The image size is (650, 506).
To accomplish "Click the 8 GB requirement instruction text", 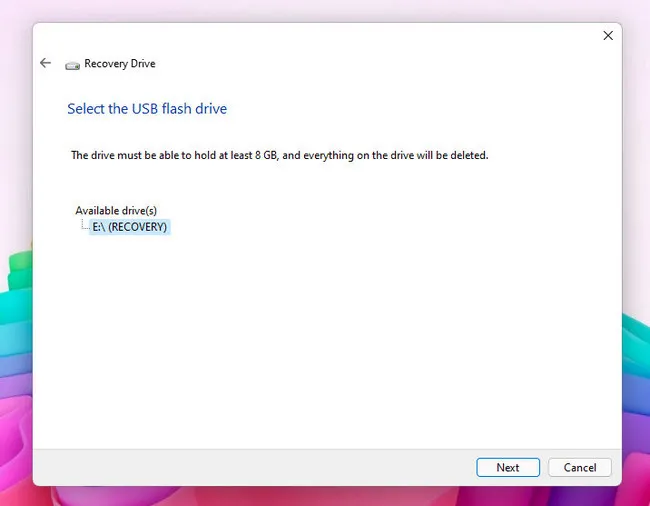I will point(279,156).
